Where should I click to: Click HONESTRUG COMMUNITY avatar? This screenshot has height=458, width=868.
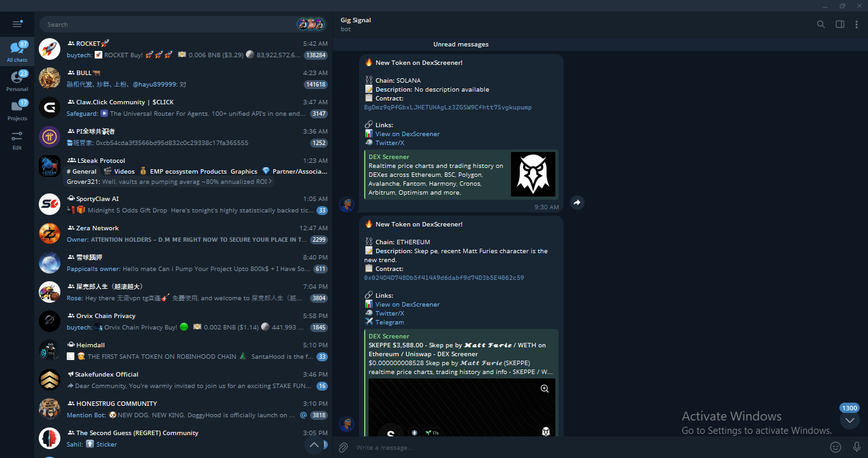(50, 409)
